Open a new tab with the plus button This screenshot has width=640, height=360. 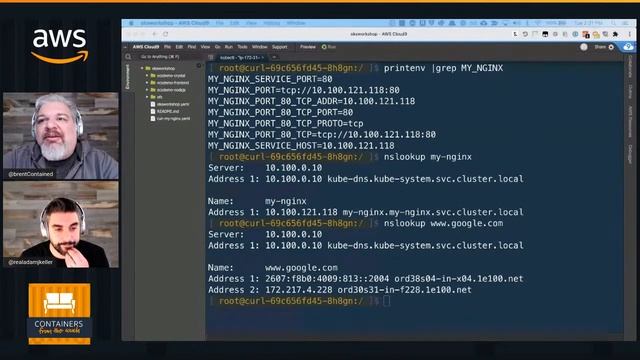click(274, 58)
